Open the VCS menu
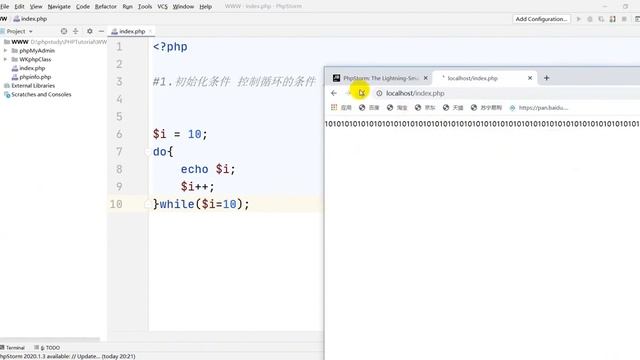640x360 pixels. 162,7
